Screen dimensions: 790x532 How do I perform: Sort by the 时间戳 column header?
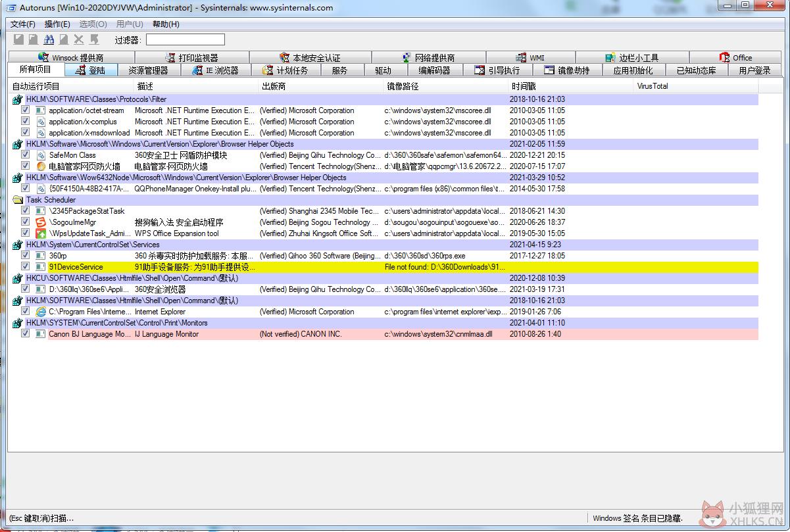pyautogui.click(x=572, y=86)
